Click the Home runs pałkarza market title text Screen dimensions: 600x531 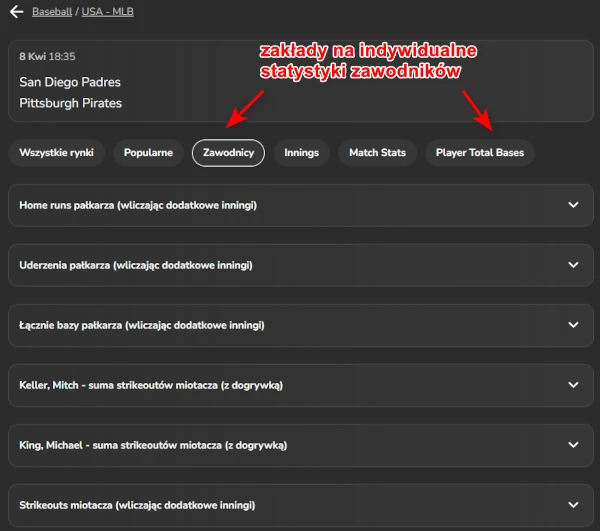pyautogui.click(x=138, y=205)
